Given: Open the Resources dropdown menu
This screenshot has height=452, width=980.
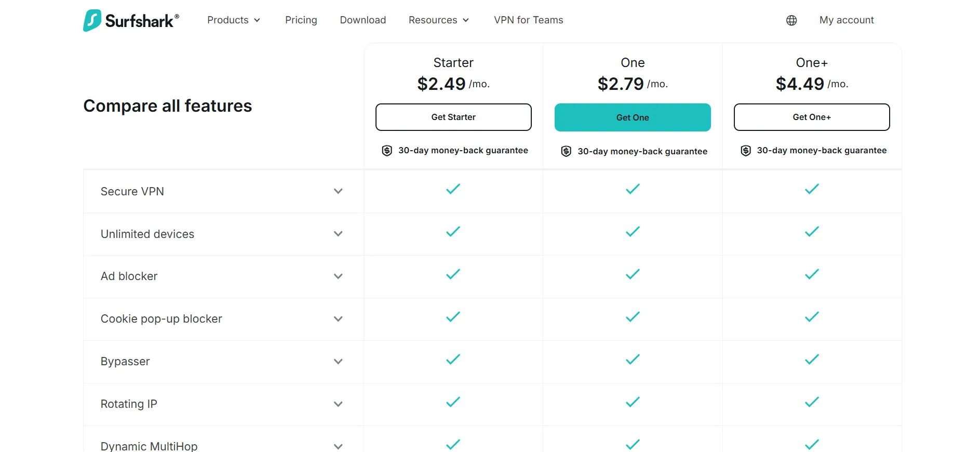Looking at the screenshot, I should click(x=439, y=20).
